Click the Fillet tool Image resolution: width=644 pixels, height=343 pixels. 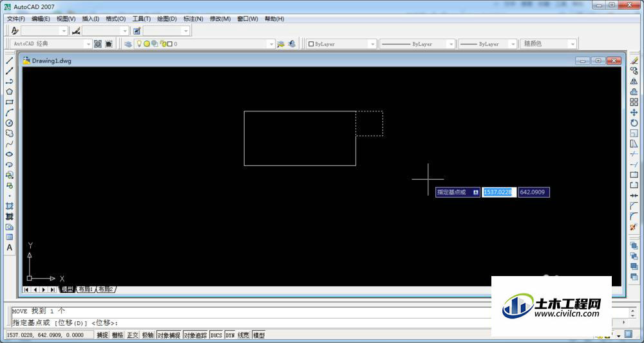click(634, 216)
